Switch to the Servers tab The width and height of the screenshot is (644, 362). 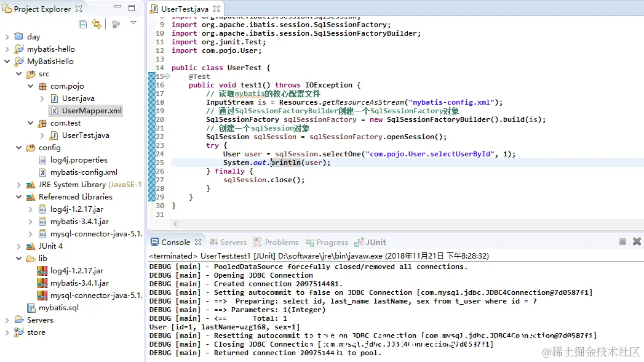(x=228, y=243)
